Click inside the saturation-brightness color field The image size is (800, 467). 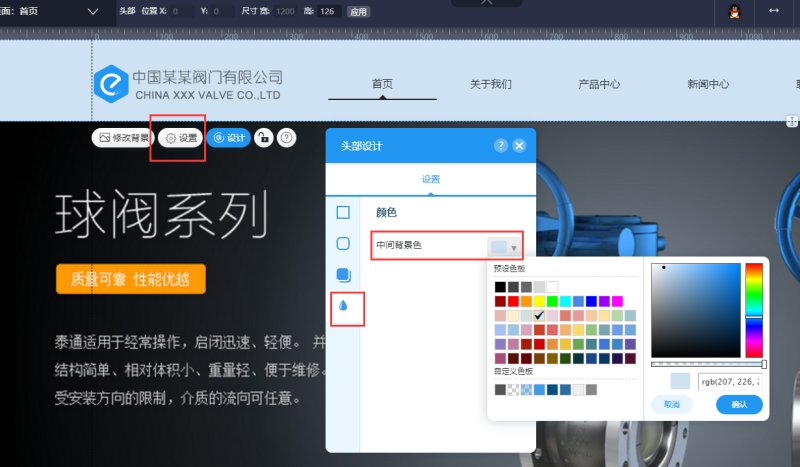(696, 310)
